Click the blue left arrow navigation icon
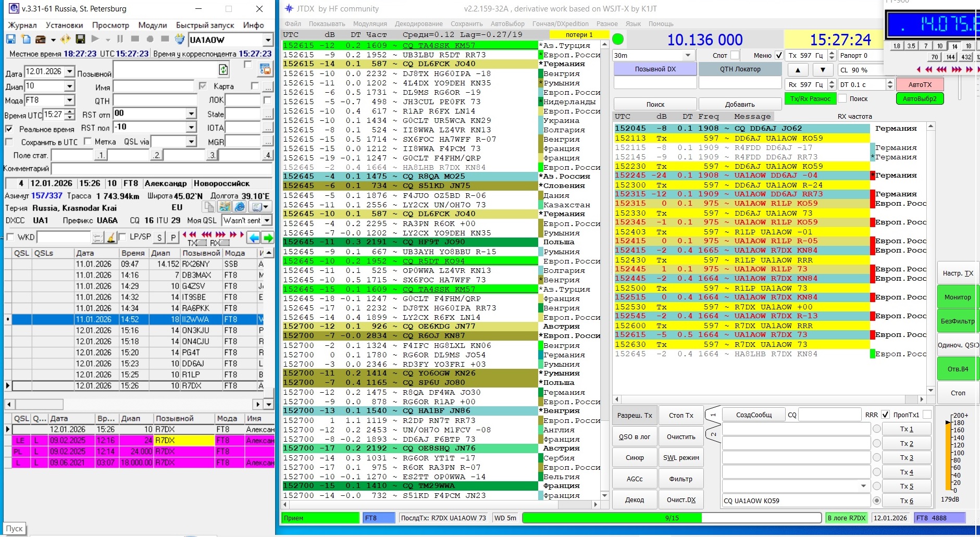Image resolution: width=980 pixels, height=537 pixels. pyautogui.click(x=254, y=238)
